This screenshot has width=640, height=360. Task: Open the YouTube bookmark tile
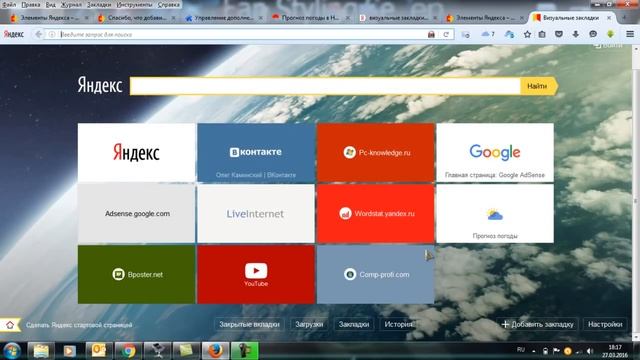click(x=256, y=274)
